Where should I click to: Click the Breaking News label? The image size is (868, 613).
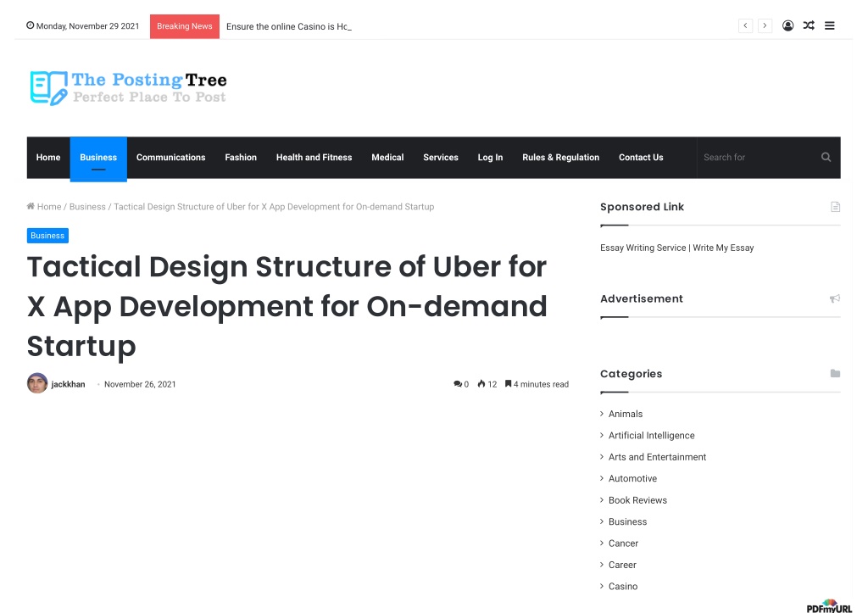(x=184, y=26)
